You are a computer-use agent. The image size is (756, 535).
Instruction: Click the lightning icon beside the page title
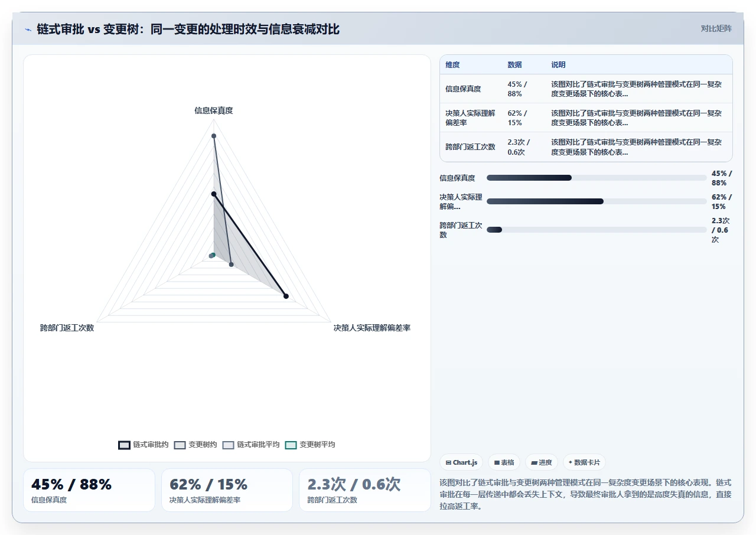[28, 29]
